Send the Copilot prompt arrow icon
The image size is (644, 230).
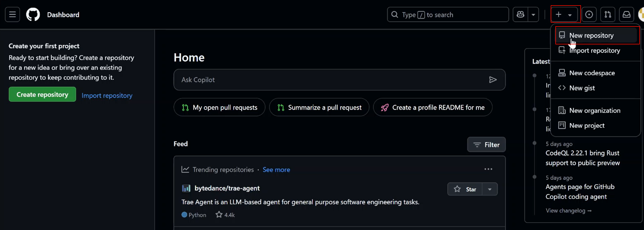tap(493, 80)
